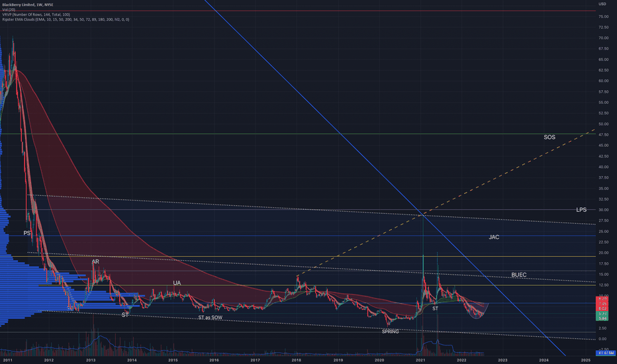
Task: Click the ST label near 2014
Action: 124,315
